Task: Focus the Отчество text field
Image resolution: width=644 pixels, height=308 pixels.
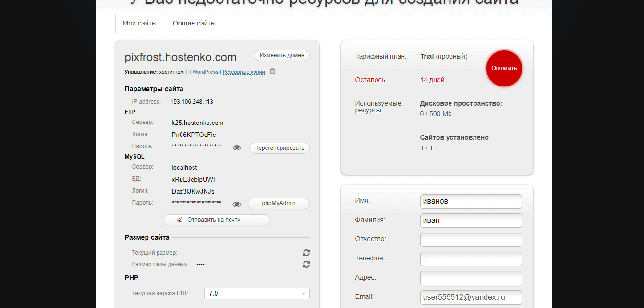Action: (x=471, y=240)
